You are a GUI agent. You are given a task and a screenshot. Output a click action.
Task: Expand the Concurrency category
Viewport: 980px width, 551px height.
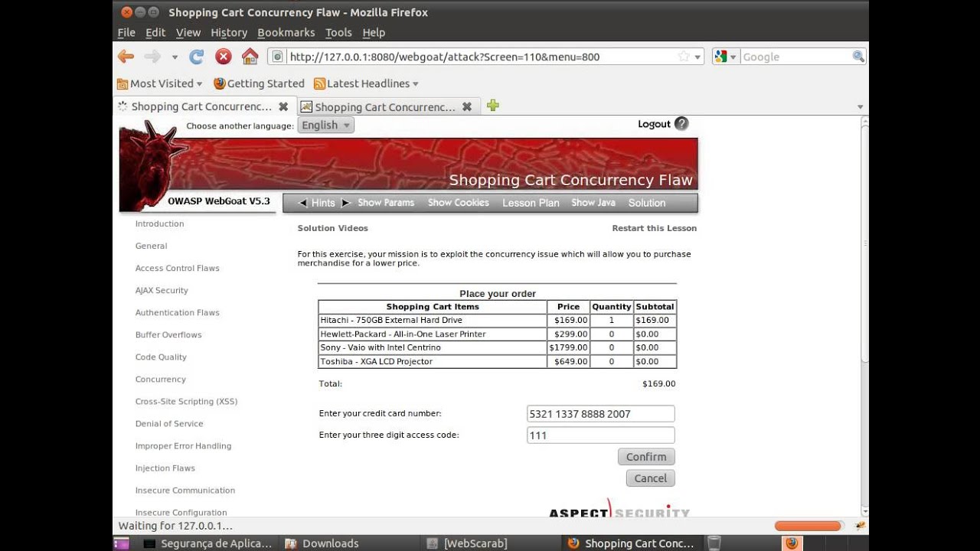pos(160,379)
